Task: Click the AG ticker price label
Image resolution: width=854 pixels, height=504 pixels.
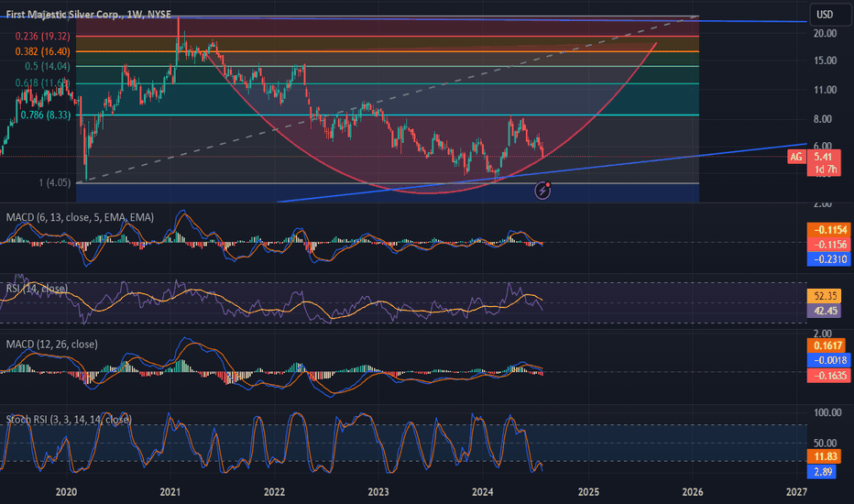Action: pyautogui.click(x=796, y=157)
